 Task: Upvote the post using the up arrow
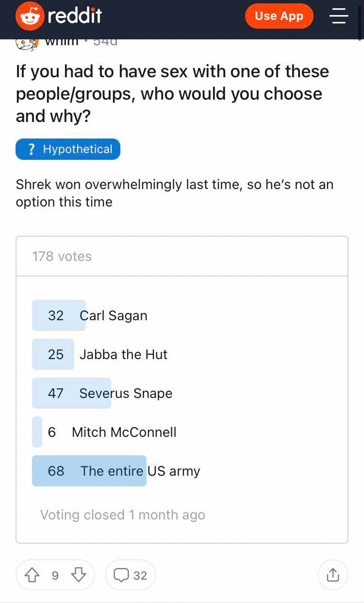pyautogui.click(x=32, y=575)
